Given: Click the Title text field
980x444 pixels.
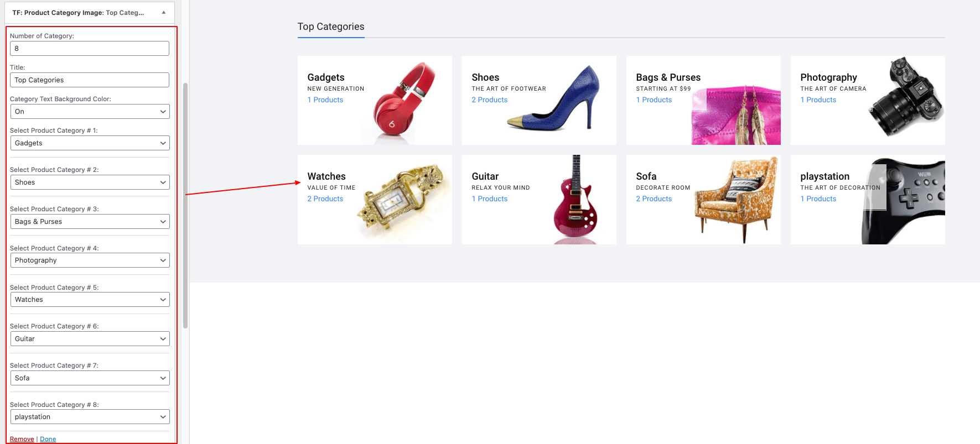Looking at the screenshot, I should 90,80.
